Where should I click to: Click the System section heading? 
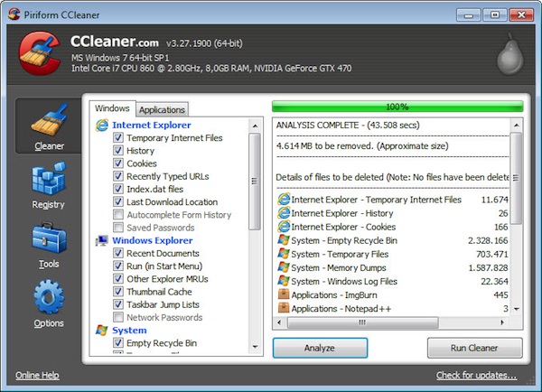tap(129, 331)
